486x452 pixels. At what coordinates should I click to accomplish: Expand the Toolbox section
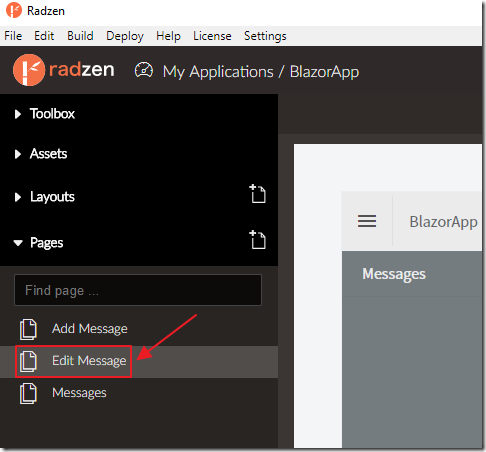tap(45, 114)
